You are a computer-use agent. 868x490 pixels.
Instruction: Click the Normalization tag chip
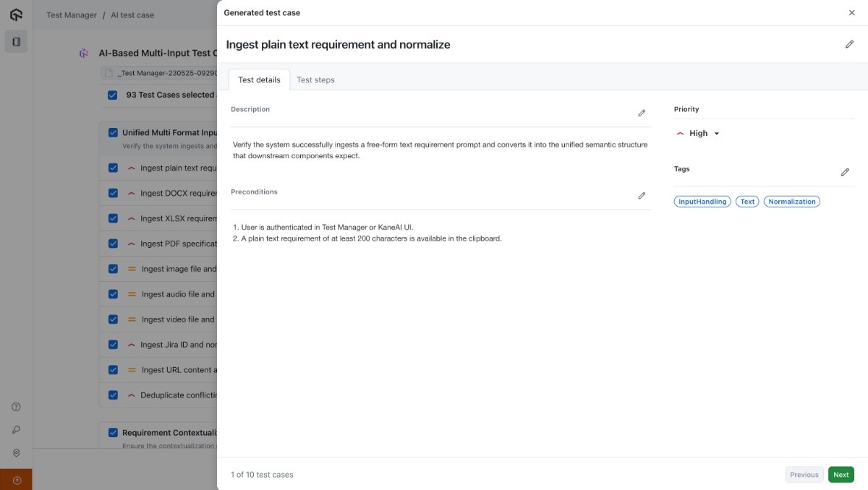[x=792, y=202]
